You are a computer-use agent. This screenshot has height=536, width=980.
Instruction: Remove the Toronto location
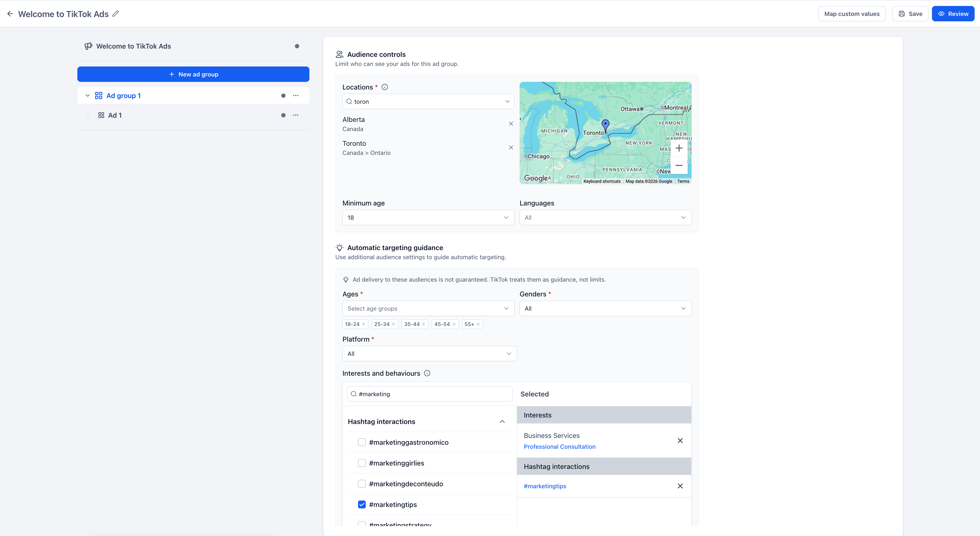(511, 147)
